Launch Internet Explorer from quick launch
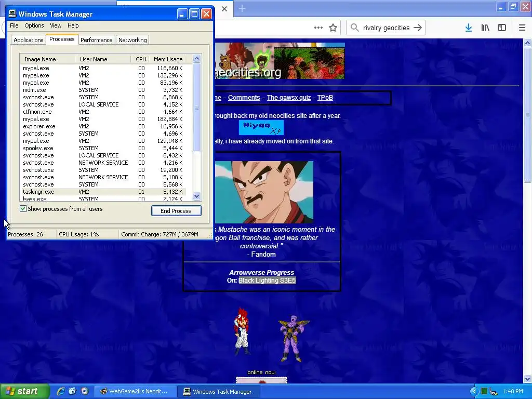The width and height of the screenshot is (532, 399). 61,391
